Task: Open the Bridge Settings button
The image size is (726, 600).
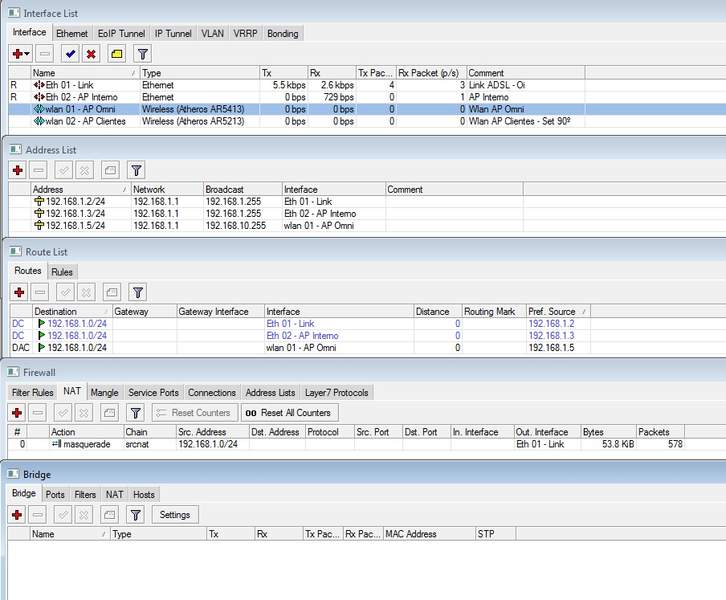Action: pyautogui.click(x=175, y=514)
